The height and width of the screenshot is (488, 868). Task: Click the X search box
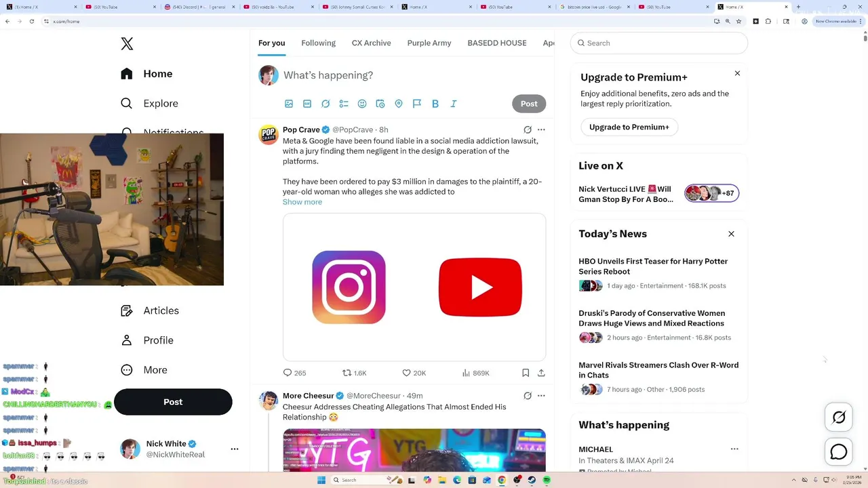(659, 43)
